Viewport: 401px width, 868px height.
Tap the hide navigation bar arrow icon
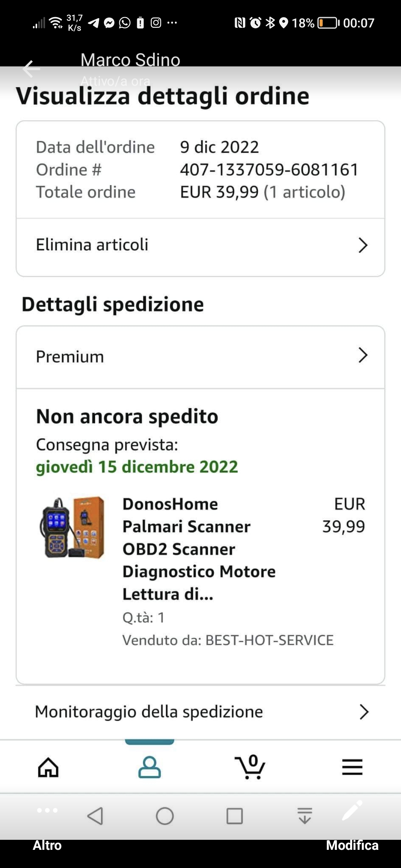click(x=305, y=816)
